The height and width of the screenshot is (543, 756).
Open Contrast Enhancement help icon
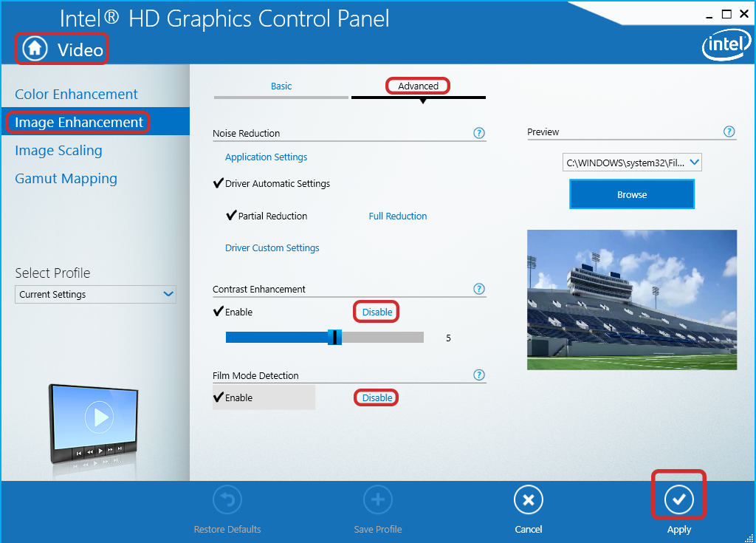478,289
